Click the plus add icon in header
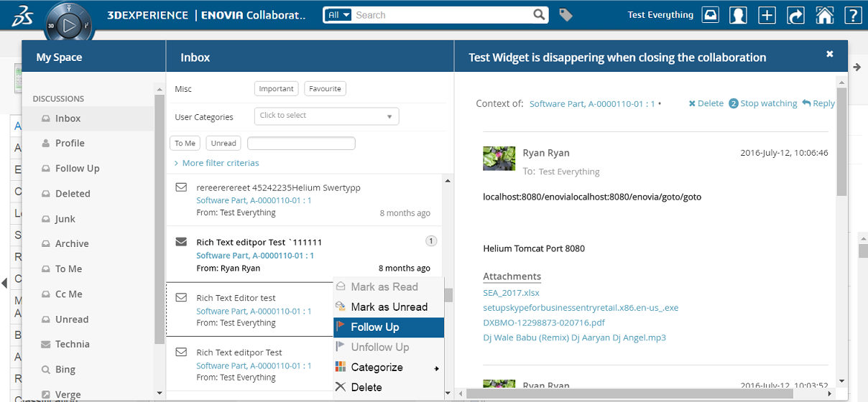This screenshot has width=868, height=402. (x=767, y=15)
